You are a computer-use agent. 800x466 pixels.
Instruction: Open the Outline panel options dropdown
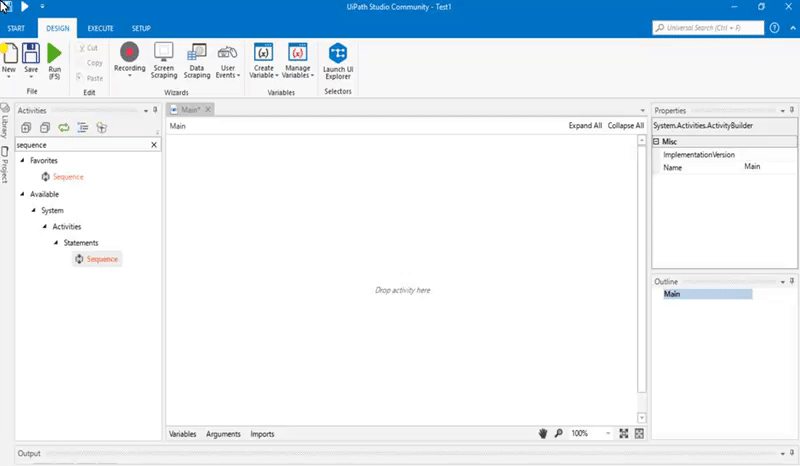pyautogui.click(x=783, y=282)
